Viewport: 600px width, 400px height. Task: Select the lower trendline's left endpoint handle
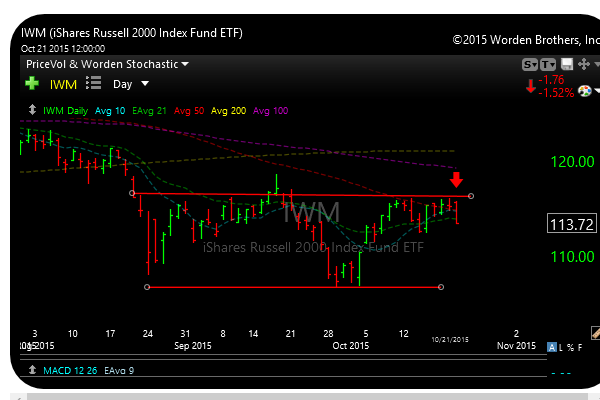(147, 287)
